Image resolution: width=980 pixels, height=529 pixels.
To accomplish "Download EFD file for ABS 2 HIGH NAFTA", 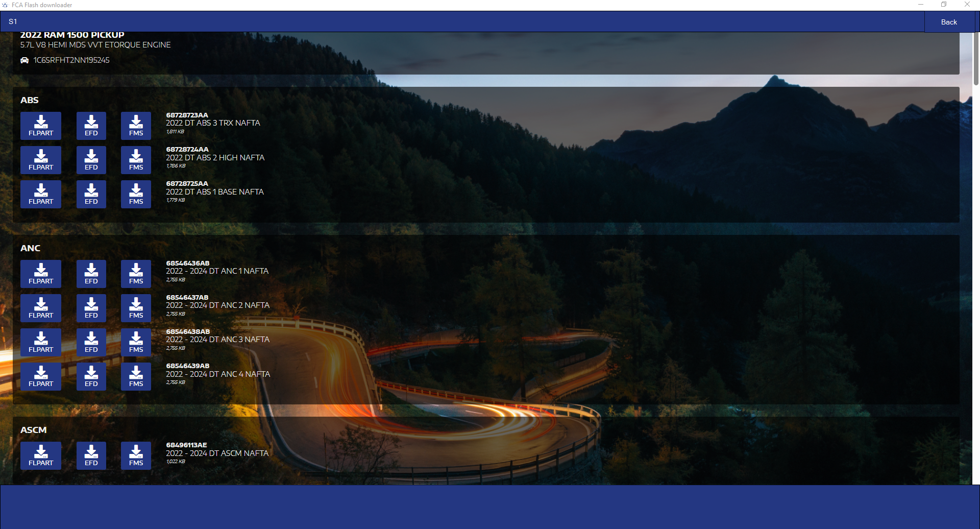I will pos(91,160).
